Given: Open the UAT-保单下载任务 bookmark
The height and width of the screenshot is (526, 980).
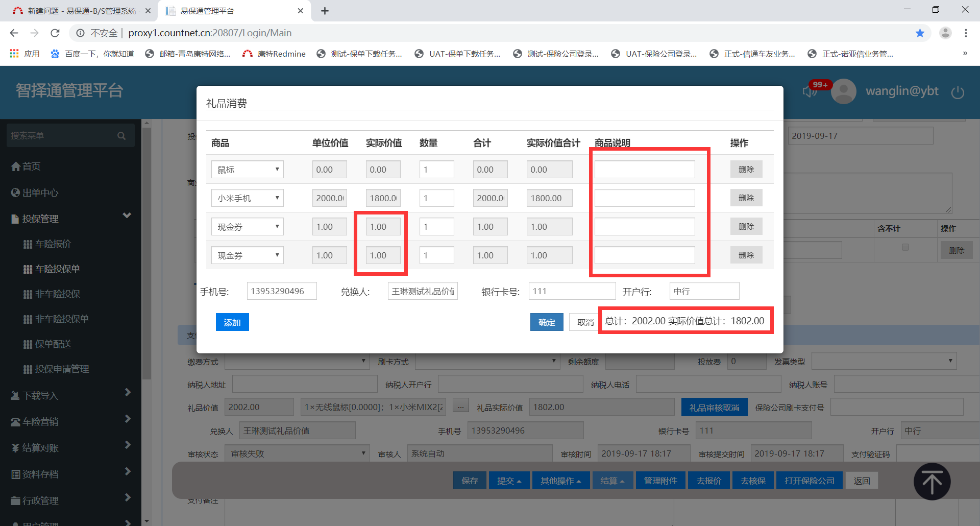Looking at the screenshot, I should point(457,54).
